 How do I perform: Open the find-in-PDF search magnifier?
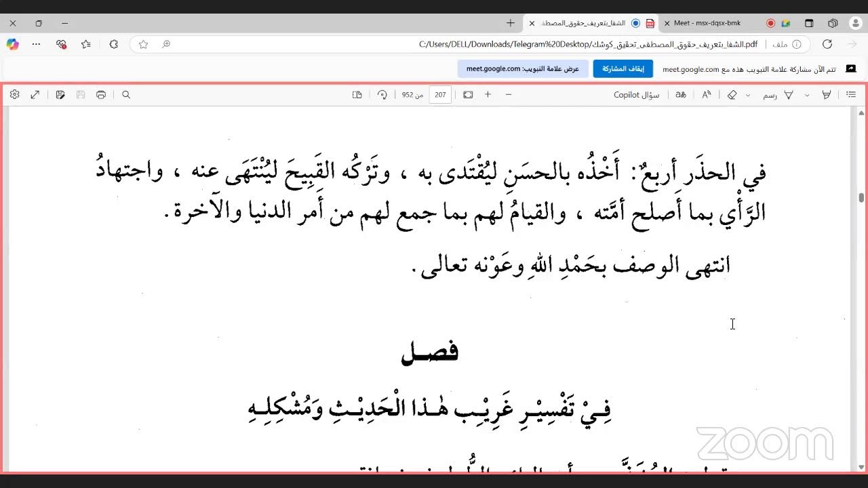(126, 95)
